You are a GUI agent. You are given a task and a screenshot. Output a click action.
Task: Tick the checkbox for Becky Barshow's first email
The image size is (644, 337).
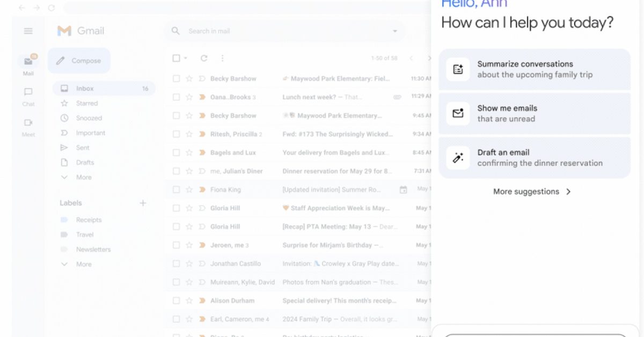tap(176, 79)
